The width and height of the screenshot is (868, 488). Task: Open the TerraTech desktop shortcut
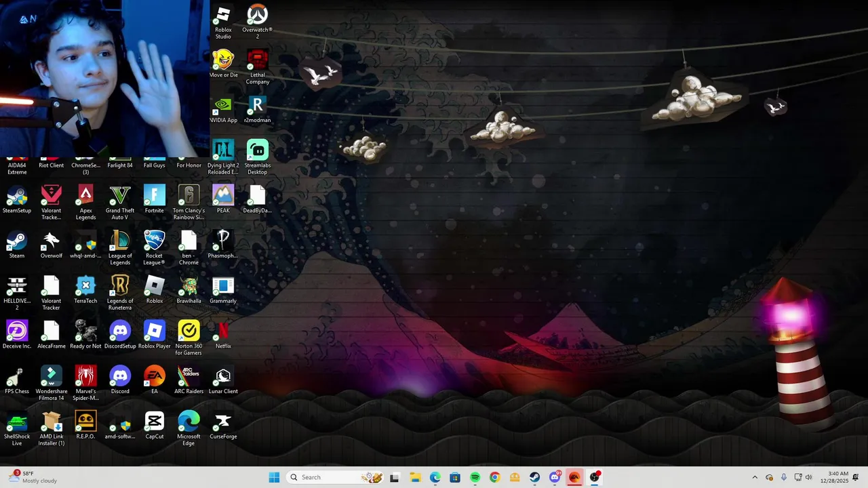pos(85,289)
